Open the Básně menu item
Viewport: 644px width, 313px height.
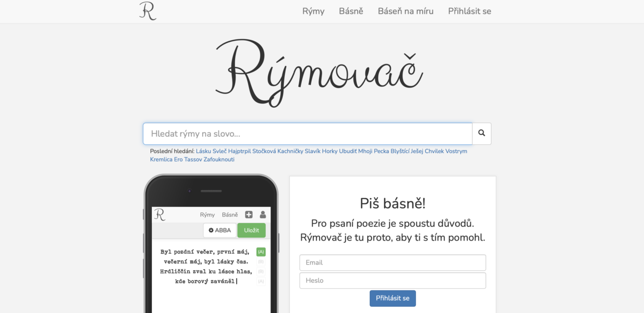tap(351, 11)
